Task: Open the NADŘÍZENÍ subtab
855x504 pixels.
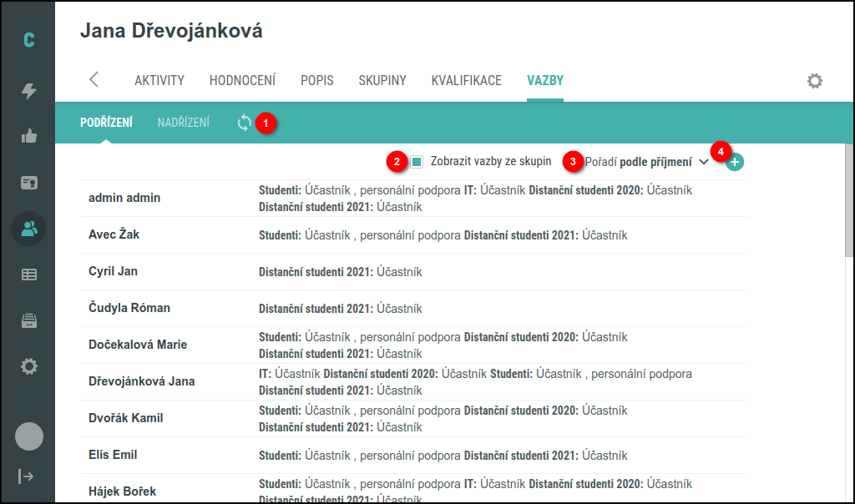Action: coord(183,122)
